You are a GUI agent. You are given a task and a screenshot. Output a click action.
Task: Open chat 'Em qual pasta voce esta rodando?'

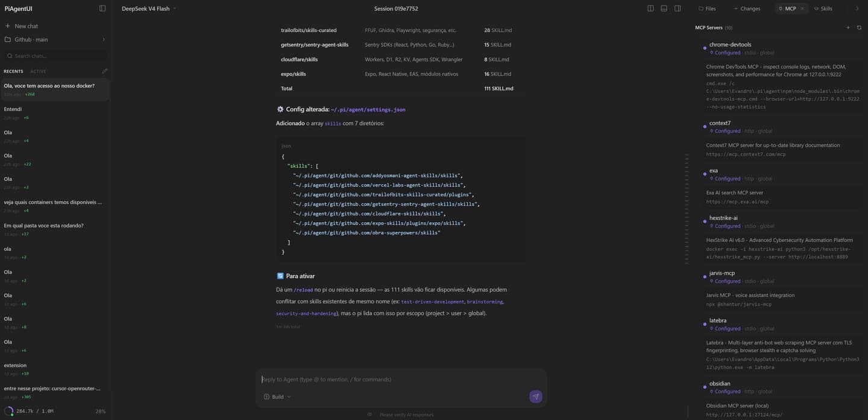coord(55,229)
